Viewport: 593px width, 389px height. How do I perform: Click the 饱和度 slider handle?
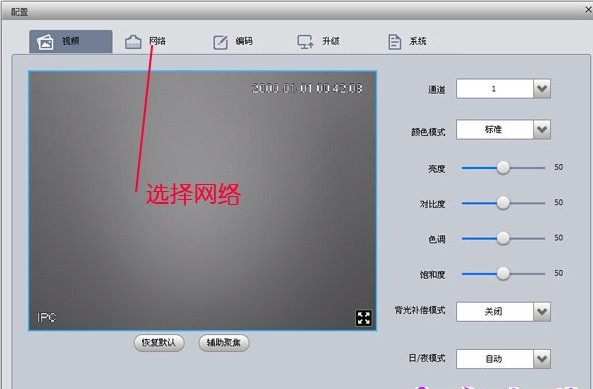click(x=503, y=274)
